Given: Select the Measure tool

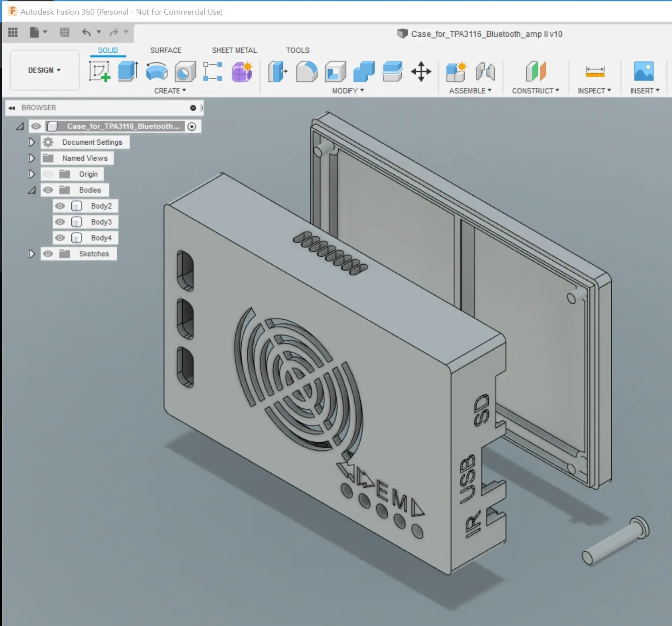Looking at the screenshot, I should 595,71.
